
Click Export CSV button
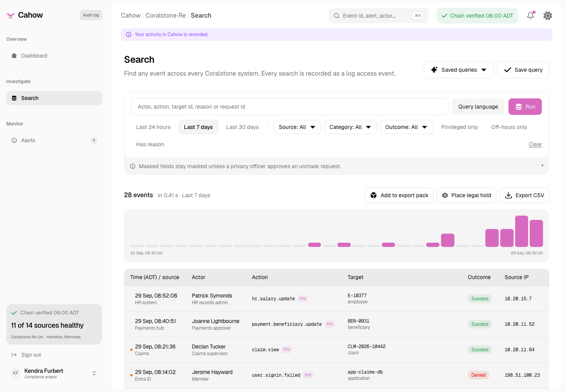pos(524,195)
